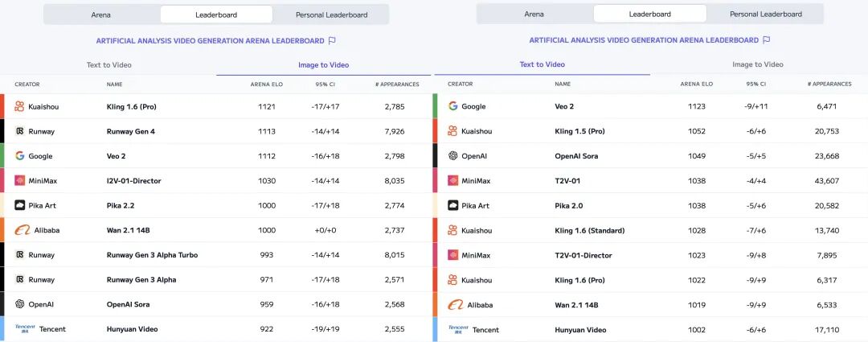Click Google logo in left Veo 2 row
Screen dimensions: 868x342
(19, 156)
